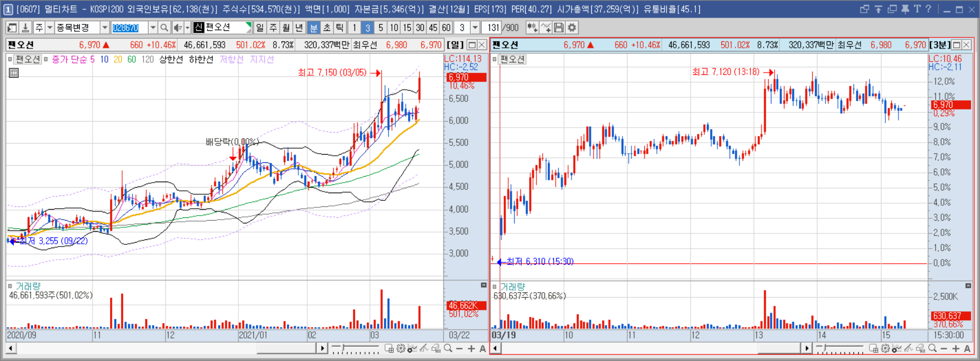Screen dimensions: 980x361
Task: Select the 30 minute interval
Action: (420, 28)
